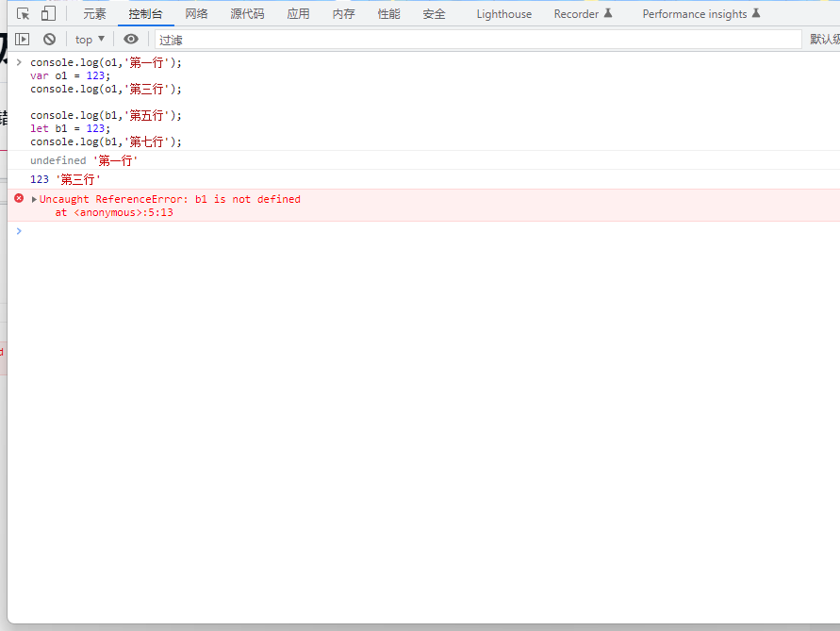Click the Recorder flask icon
Image resolution: width=840 pixels, height=631 pixels.
[608, 13]
